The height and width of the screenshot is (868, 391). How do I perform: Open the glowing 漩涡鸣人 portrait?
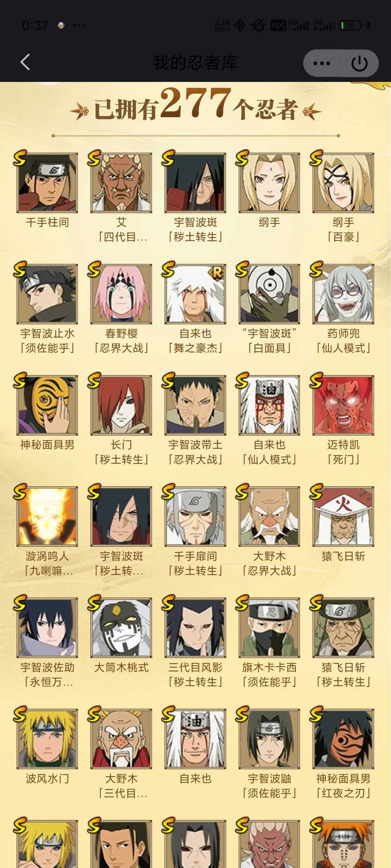pyautogui.click(x=47, y=516)
